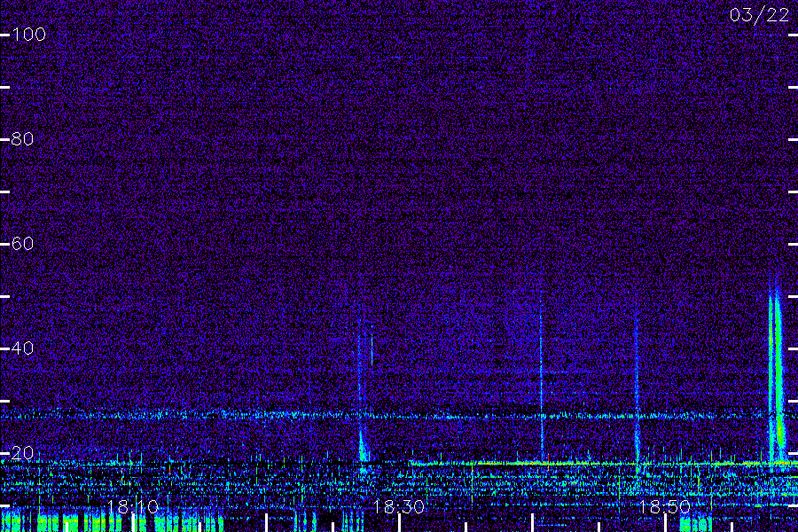798x532 pixels.
Task: Click the 100 frequency axis label
Action: [28, 35]
